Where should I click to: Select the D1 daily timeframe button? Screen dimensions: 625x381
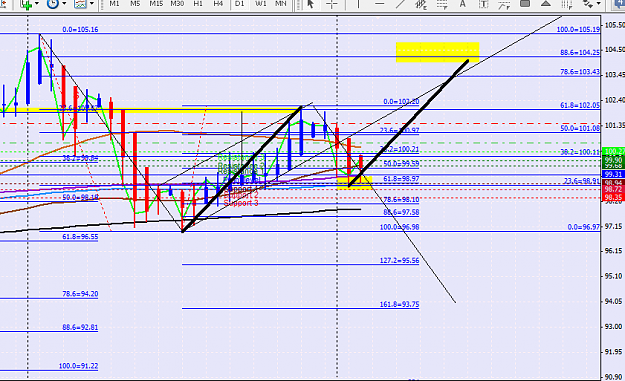coord(239,4)
